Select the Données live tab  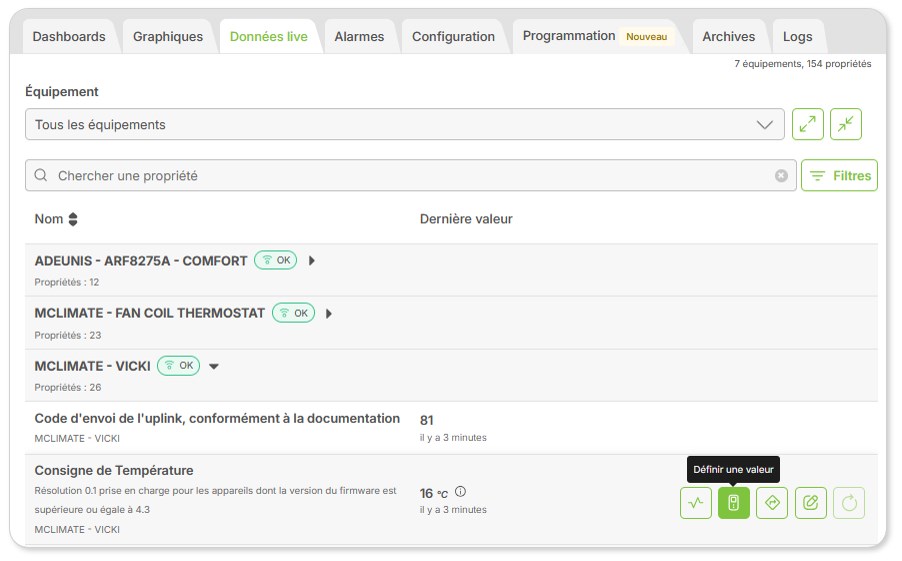(269, 36)
